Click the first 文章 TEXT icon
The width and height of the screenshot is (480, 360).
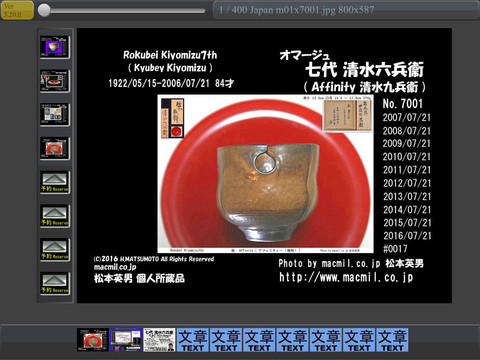click(193, 340)
